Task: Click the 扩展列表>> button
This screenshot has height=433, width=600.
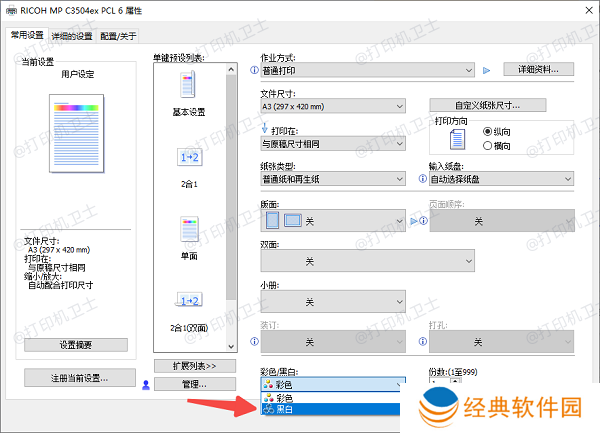Action: pyautogui.click(x=195, y=366)
